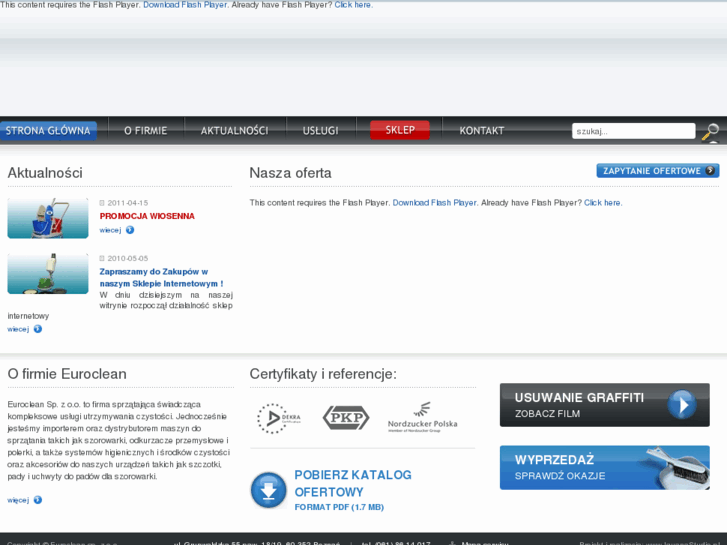Open the Promocja Wiosenna news headline

(x=147, y=216)
